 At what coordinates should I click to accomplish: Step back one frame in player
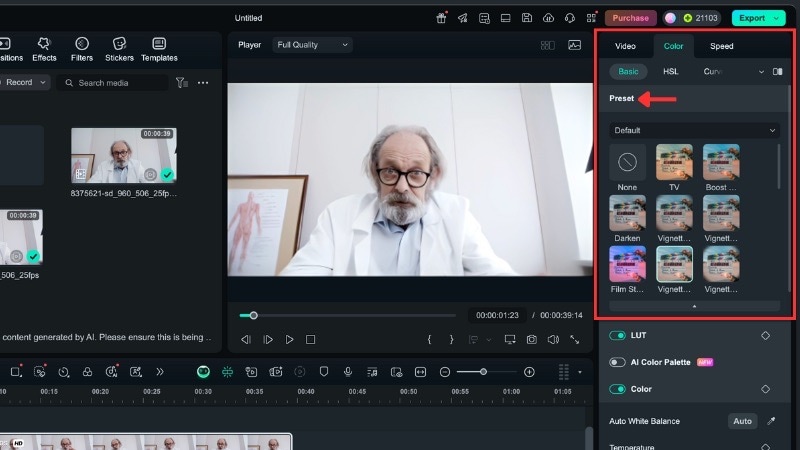click(245, 339)
